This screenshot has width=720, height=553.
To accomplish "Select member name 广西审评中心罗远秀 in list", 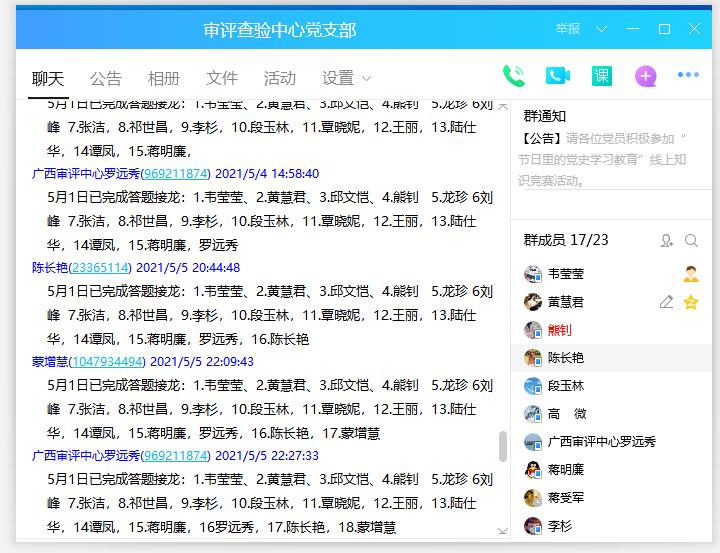I will coord(602,442).
